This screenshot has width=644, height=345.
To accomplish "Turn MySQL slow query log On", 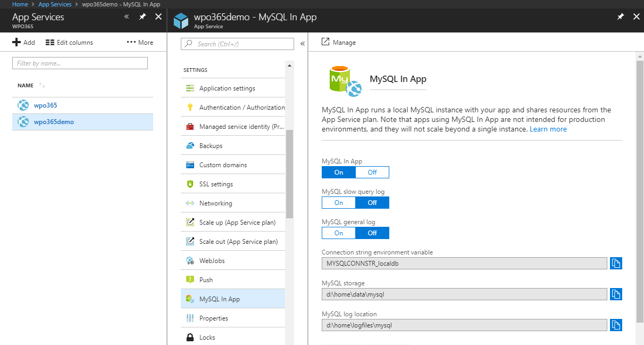I will tap(339, 202).
